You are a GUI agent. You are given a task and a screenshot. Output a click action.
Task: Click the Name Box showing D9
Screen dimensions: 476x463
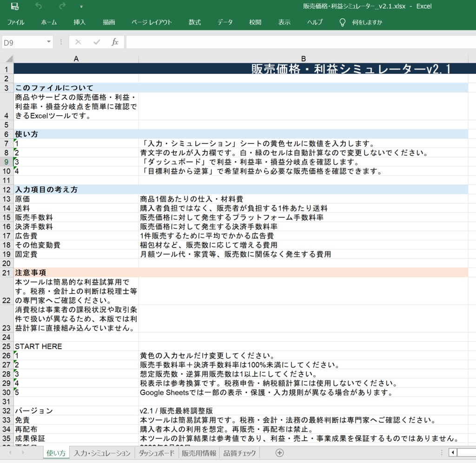(24, 42)
